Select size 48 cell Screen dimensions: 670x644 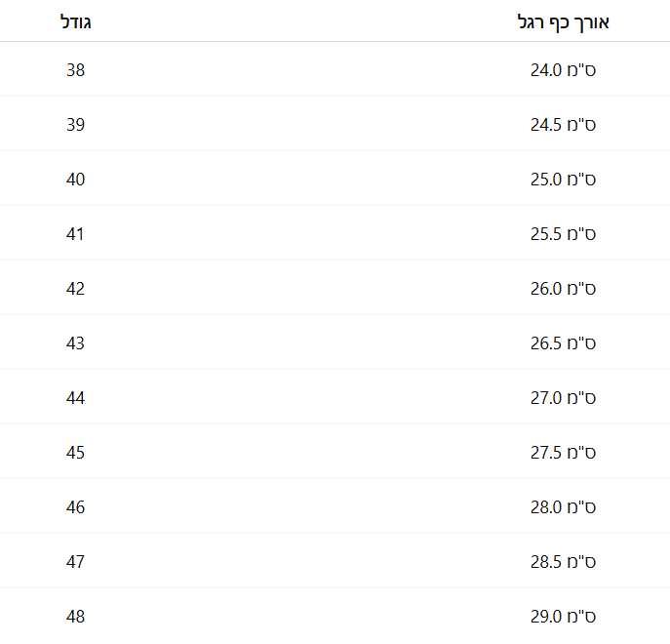[76, 617]
